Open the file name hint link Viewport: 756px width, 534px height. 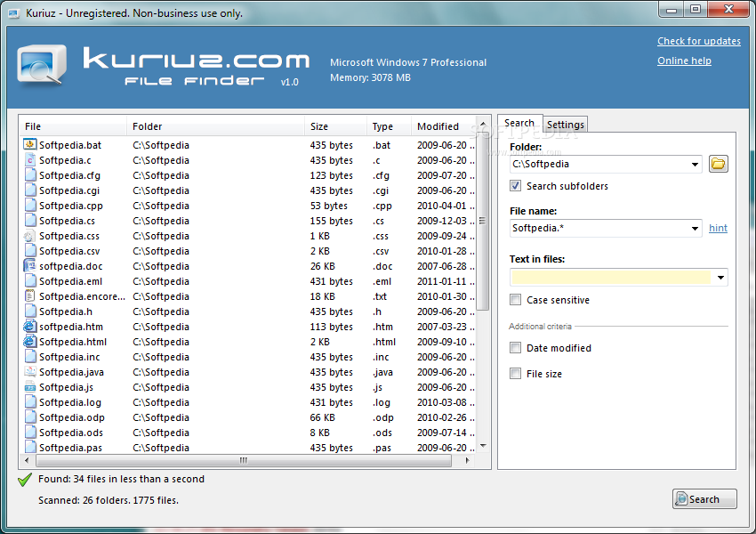[718, 228]
